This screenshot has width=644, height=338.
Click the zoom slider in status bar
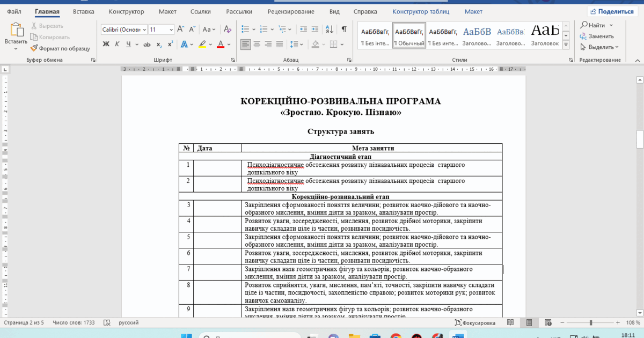tap(591, 322)
